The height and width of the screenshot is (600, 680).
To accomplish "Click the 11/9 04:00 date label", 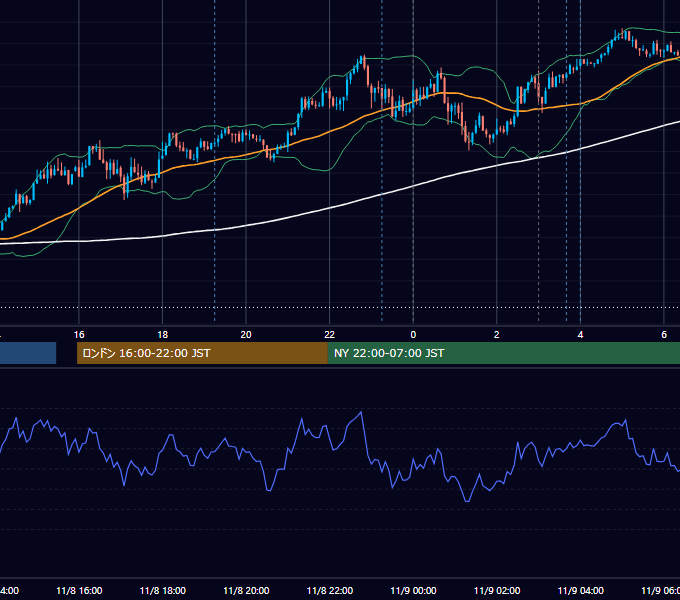I will [x=581, y=591].
